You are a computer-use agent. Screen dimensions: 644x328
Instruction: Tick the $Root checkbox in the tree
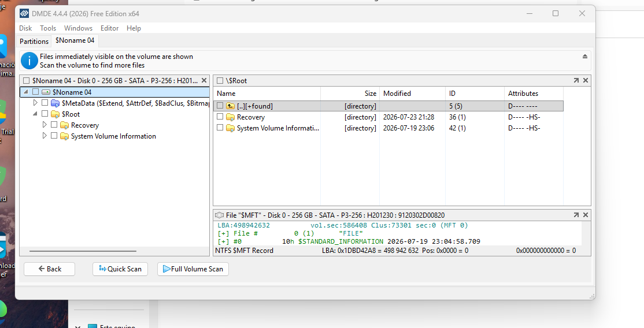point(45,114)
